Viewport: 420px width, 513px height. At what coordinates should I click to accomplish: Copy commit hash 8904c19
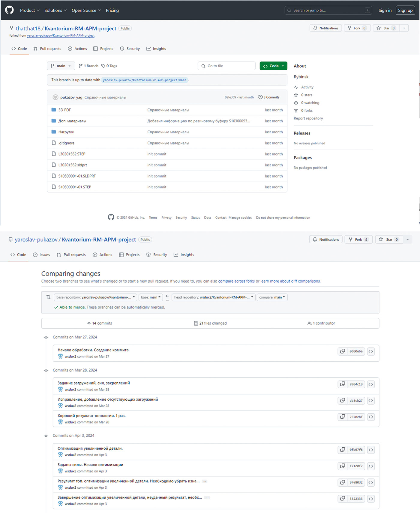tap(342, 384)
